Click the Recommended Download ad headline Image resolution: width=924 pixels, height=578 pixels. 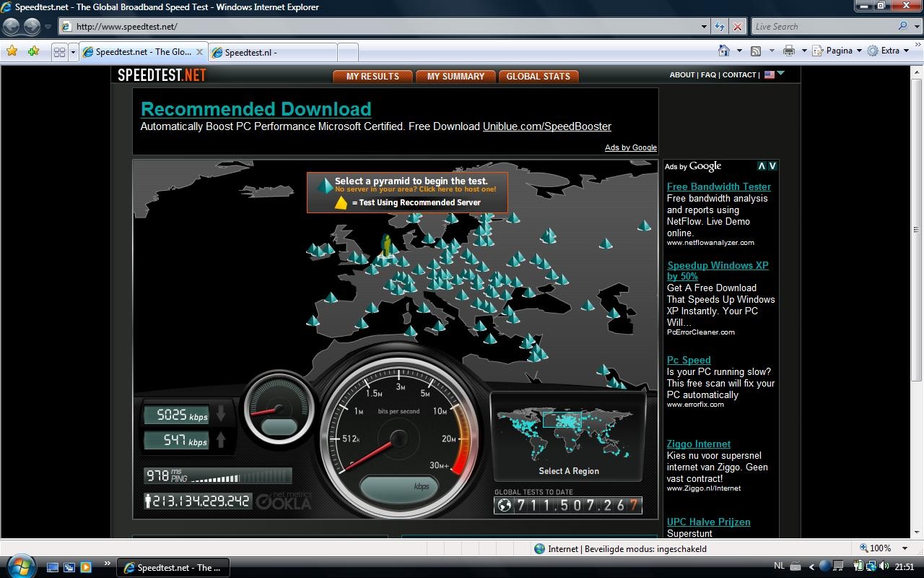[256, 109]
